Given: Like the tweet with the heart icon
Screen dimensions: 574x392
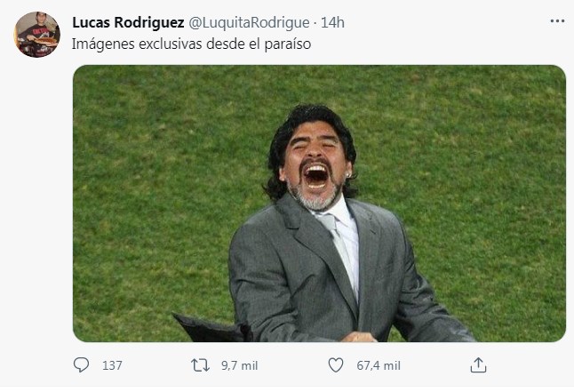Looking at the screenshot, I should [336, 365].
